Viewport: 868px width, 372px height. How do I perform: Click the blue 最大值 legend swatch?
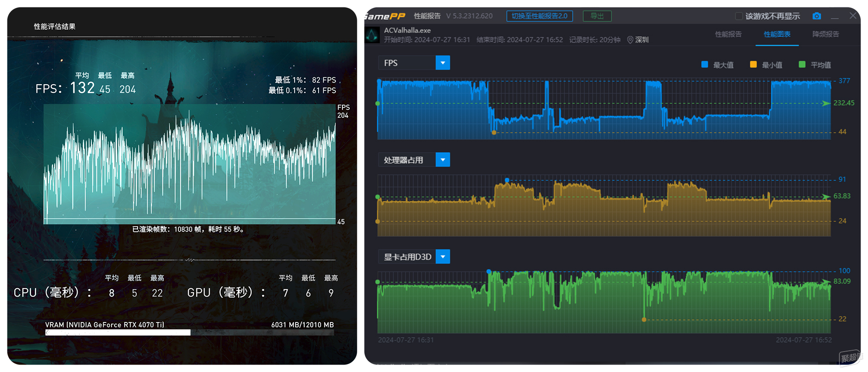(x=705, y=64)
